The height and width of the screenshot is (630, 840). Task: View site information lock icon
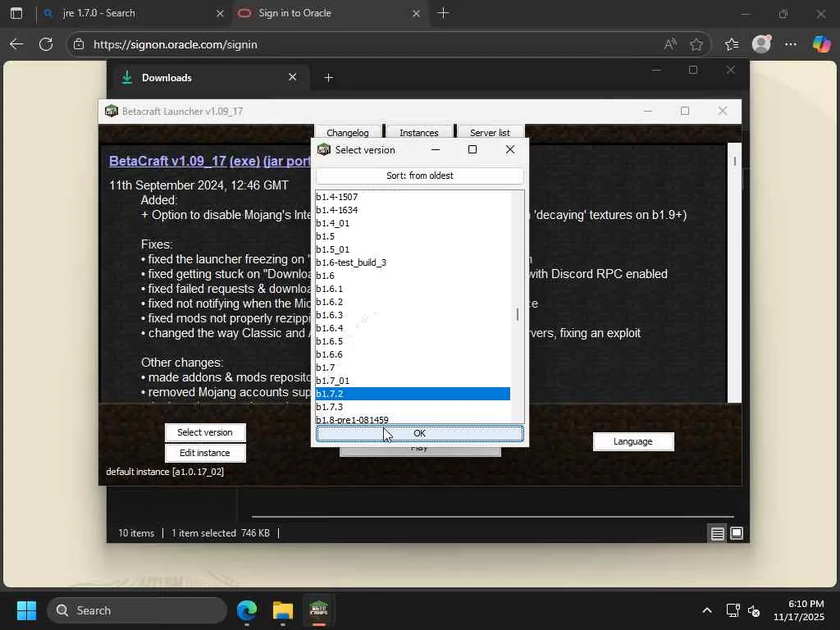[79, 44]
